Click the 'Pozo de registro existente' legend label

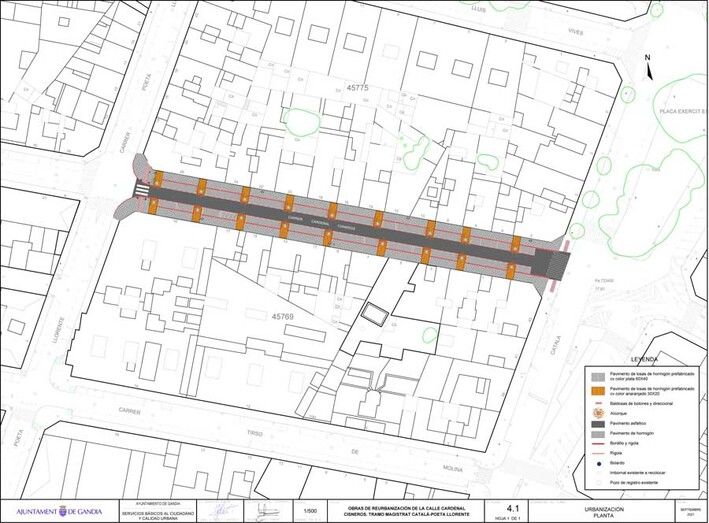[x=634, y=483]
